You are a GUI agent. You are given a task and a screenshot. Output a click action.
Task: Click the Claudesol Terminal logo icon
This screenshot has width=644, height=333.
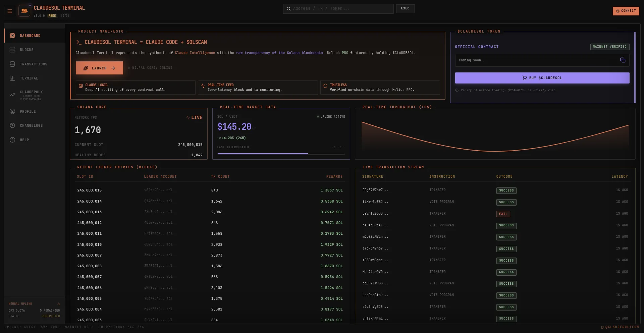pos(24,11)
